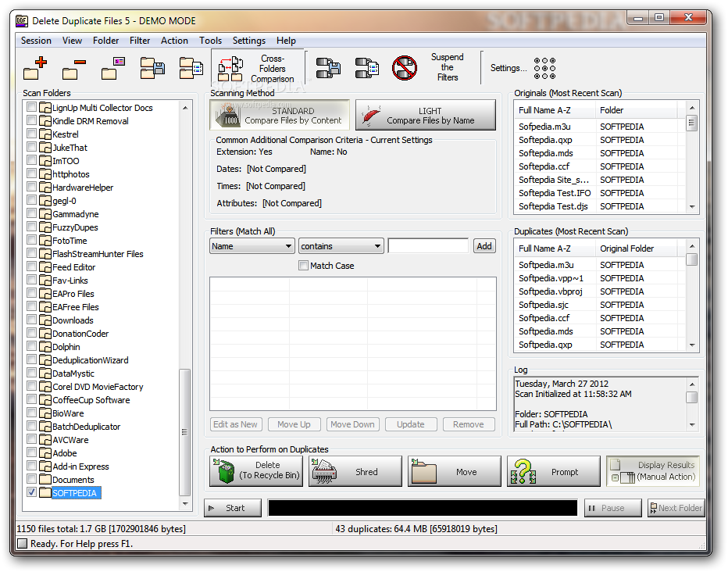Screen dimensions: 728x572
Task: Click the application icon in title bar
Action: (x=21, y=21)
